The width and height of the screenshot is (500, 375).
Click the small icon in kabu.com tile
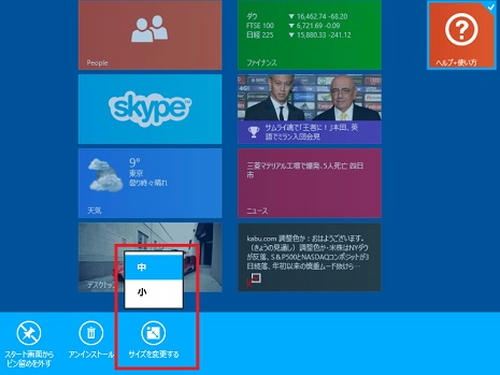tap(256, 278)
